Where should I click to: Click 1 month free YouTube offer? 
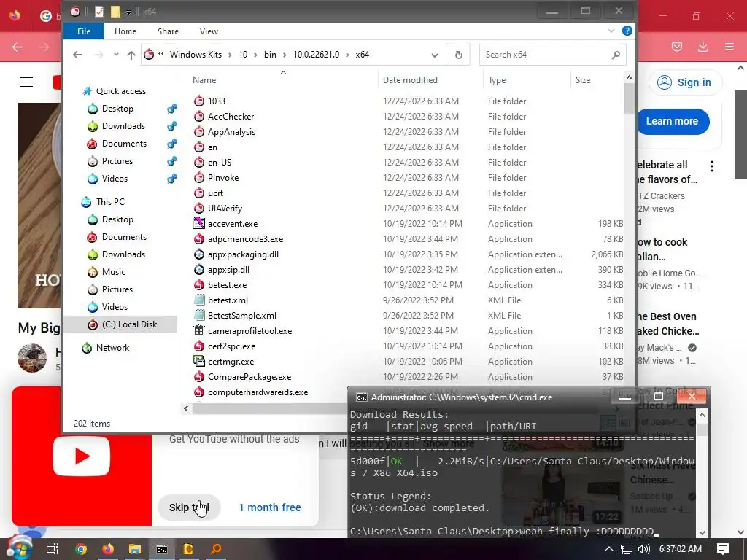[x=270, y=507]
